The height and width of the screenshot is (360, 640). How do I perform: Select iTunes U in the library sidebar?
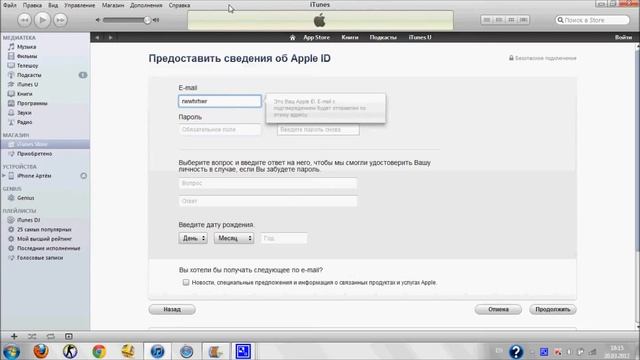[x=27, y=84]
